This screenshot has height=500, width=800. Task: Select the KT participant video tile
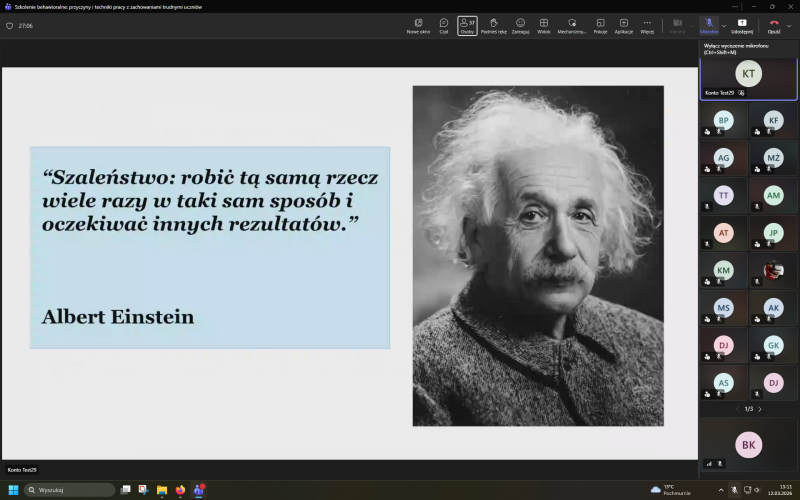[x=748, y=75]
